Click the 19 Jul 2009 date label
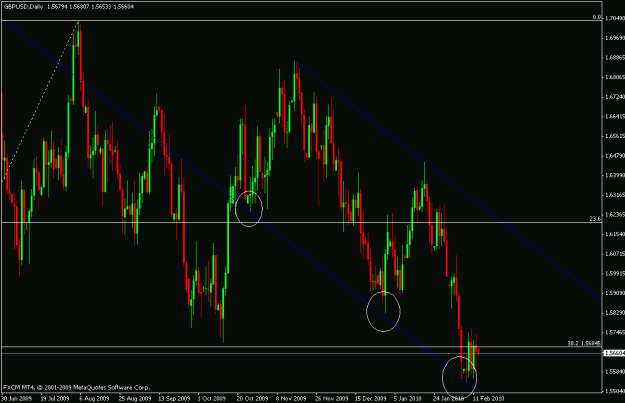Image resolution: width=625 pixels, height=403 pixels. 55,398
